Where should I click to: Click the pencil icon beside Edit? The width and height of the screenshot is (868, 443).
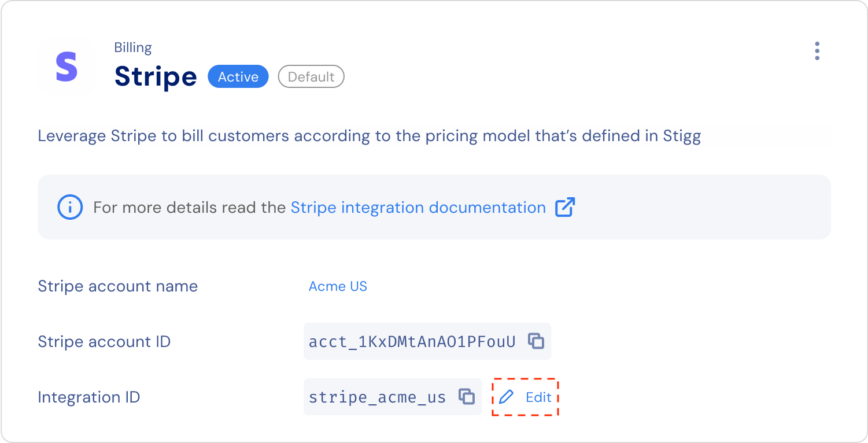point(506,397)
